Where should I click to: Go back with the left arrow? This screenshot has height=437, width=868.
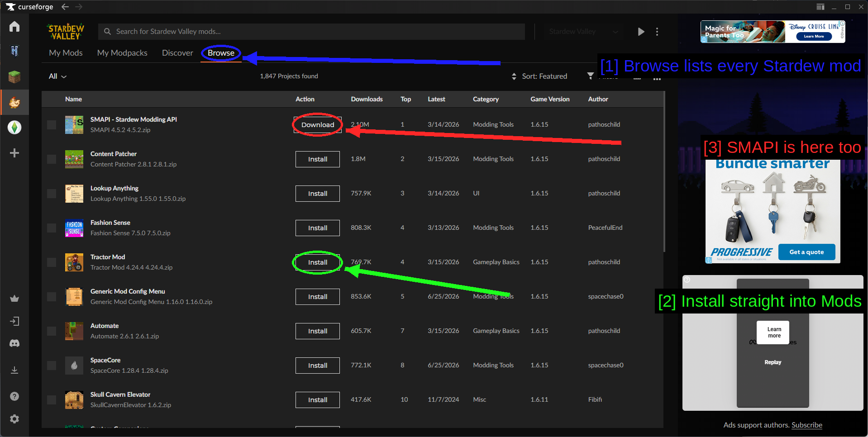click(x=65, y=7)
